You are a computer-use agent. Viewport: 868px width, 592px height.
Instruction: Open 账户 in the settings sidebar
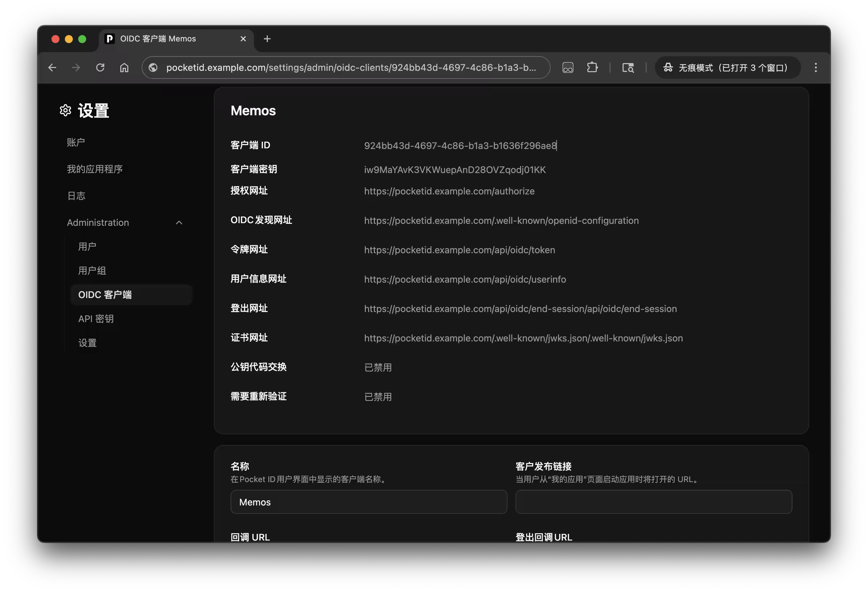tap(76, 142)
